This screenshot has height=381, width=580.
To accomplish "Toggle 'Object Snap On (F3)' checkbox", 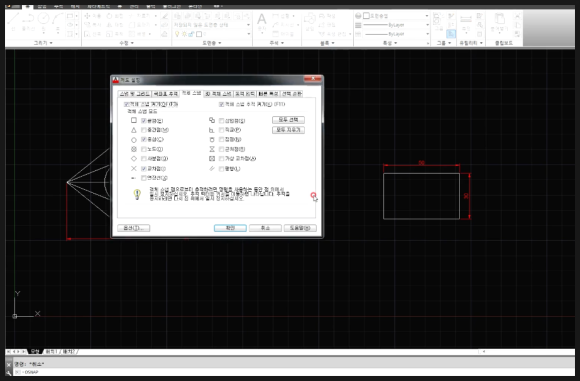I will click(127, 104).
